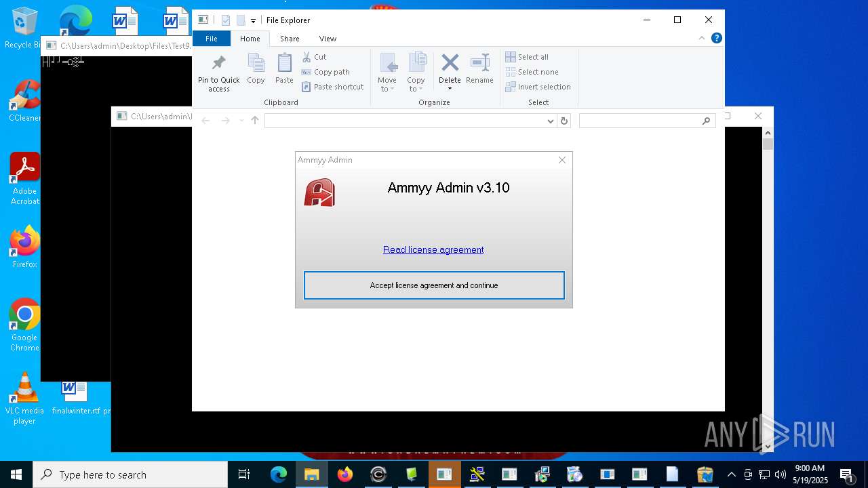
Task: Collapse the ribbon using the chevron
Action: coord(702,39)
